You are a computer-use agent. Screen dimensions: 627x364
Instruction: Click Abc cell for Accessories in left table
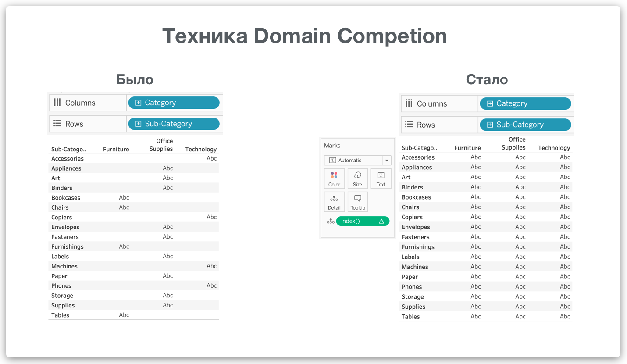point(212,158)
